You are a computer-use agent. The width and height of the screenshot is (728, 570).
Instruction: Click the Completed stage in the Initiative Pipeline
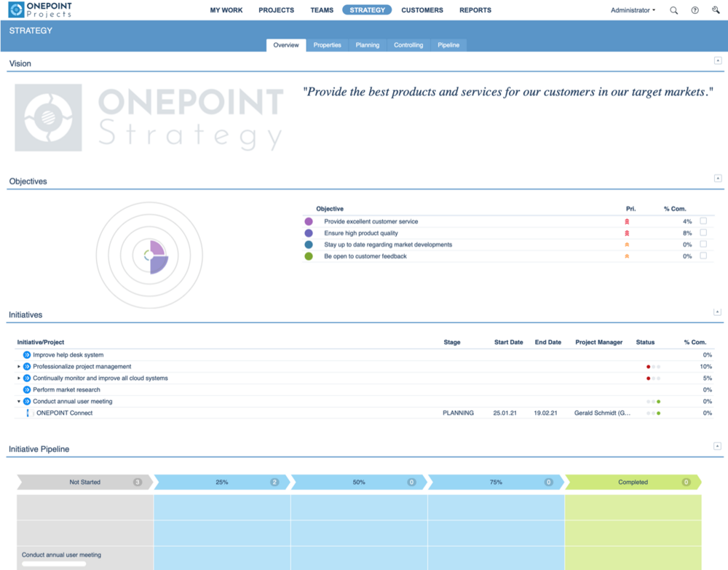click(x=633, y=482)
